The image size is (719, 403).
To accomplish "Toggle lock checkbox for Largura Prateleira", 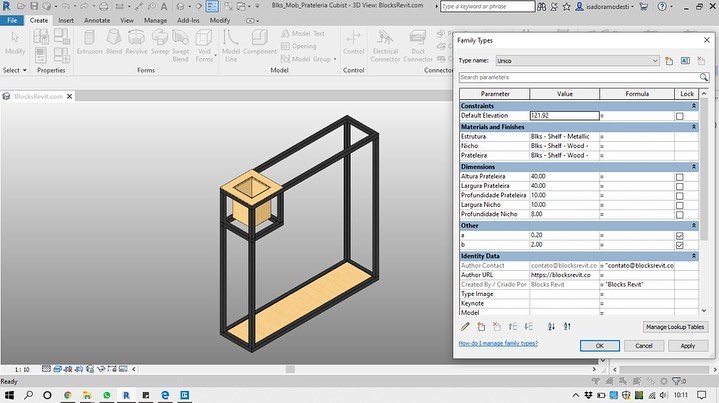I will 680,186.
